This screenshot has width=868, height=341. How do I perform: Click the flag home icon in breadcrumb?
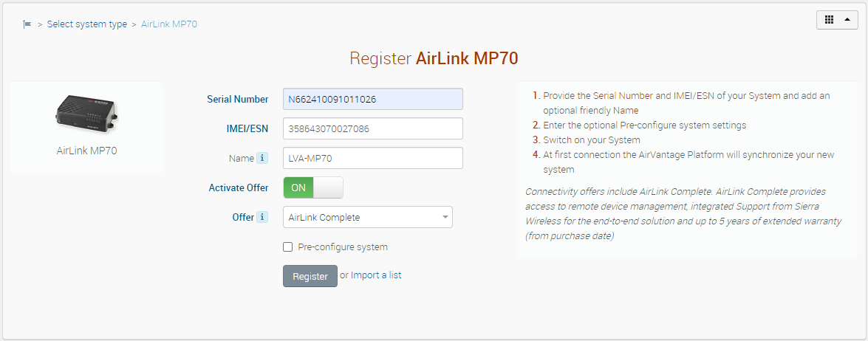point(27,24)
